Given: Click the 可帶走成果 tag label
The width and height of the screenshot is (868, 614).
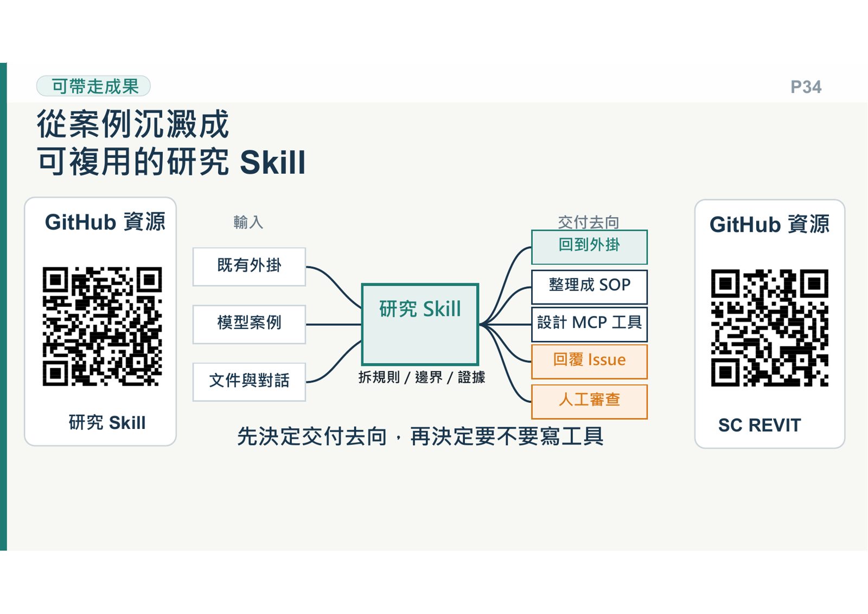Looking at the screenshot, I should click(x=93, y=86).
